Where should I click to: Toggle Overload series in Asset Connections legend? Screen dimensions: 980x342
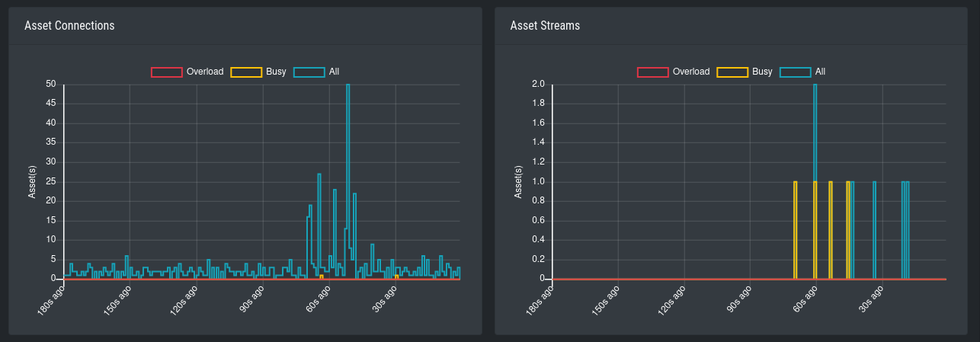click(187, 72)
